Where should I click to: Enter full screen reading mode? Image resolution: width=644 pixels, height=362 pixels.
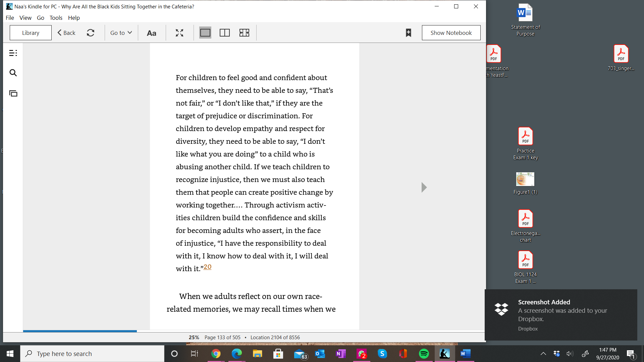pos(179,33)
